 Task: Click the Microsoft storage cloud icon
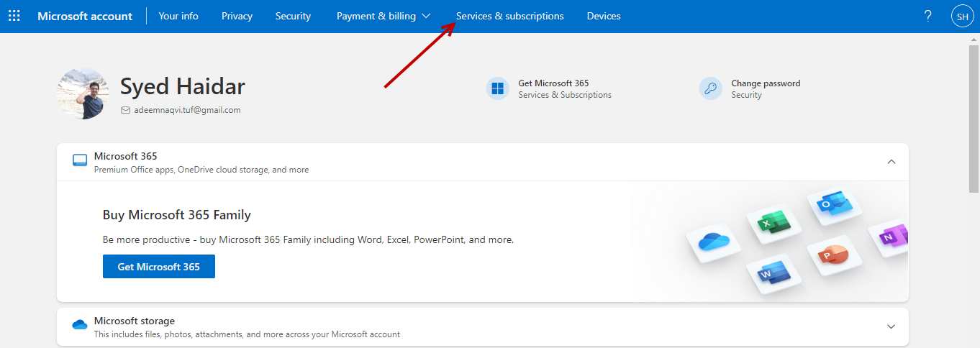80,325
